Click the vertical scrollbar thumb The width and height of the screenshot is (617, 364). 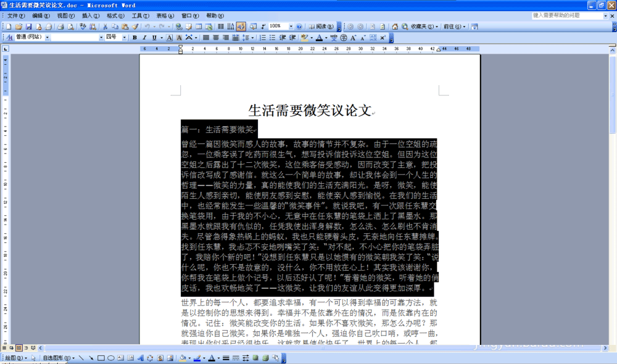click(x=612, y=94)
